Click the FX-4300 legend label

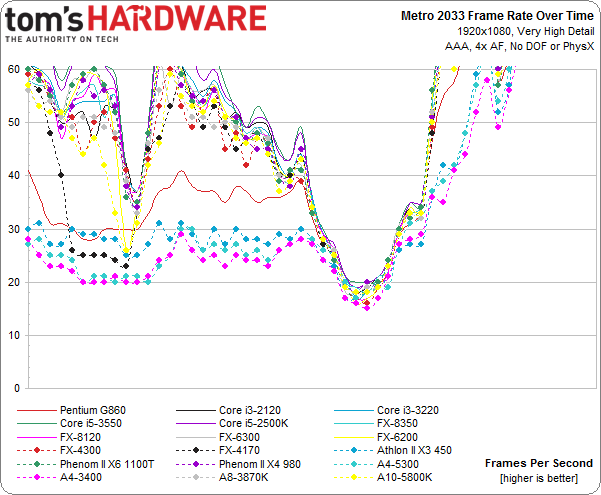tap(80, 450)
